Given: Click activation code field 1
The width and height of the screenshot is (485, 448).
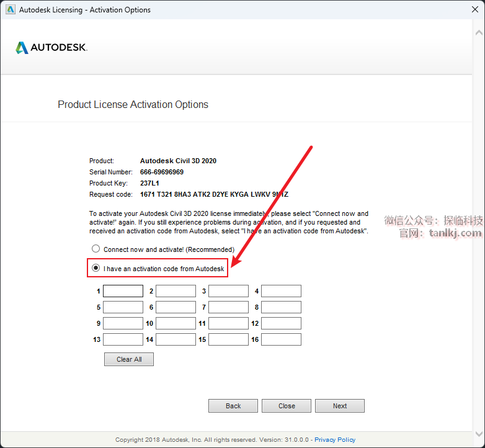Looking at the screenshot, I should click(x=123, y=291).
